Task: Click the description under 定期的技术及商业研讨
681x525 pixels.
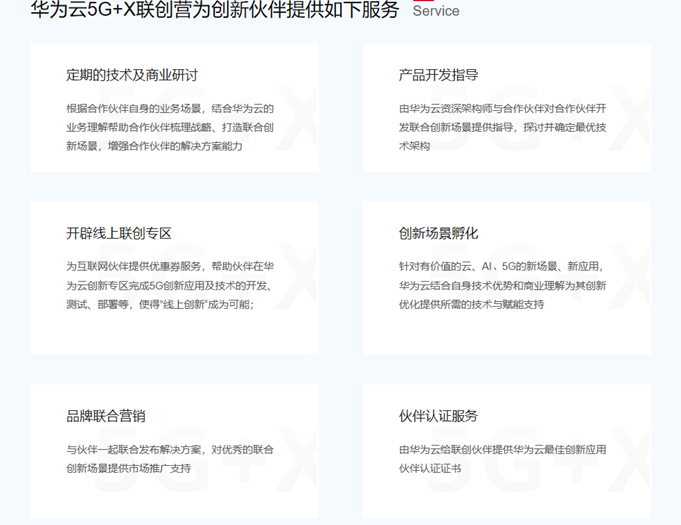Action: [x=170, y=127]
